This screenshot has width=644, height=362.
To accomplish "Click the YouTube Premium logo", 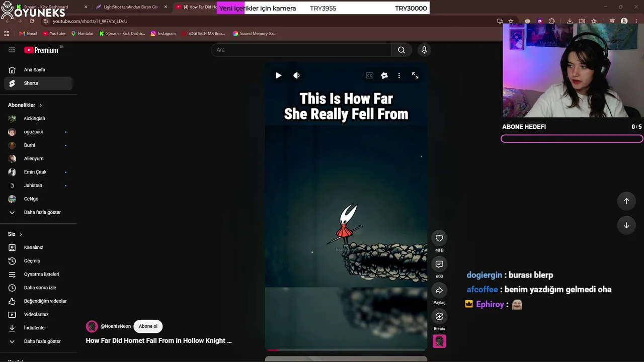I will (41, 50).
